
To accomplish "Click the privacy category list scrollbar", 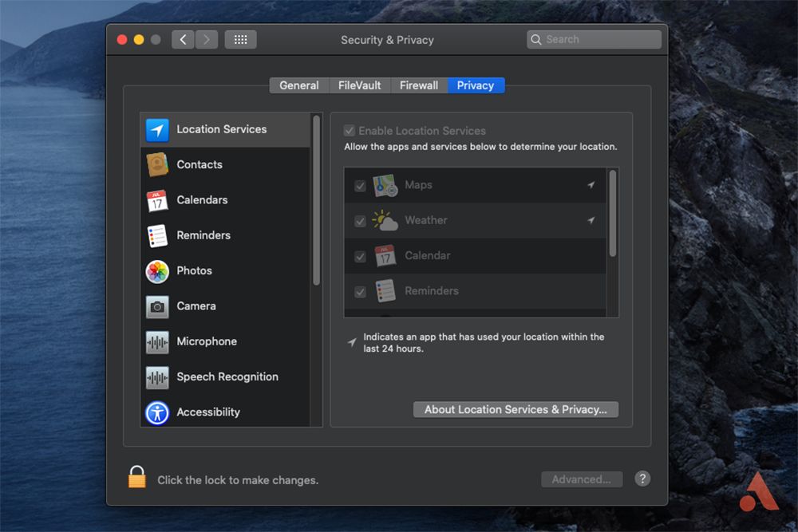I will (x=316, y=200).
